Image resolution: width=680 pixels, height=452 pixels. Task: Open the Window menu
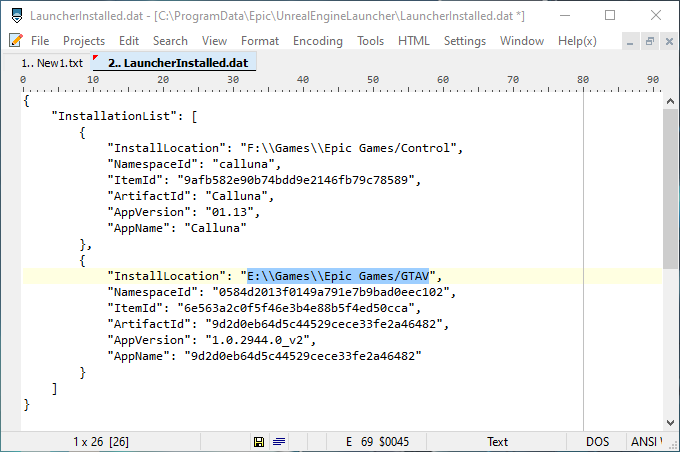(522, 41)
